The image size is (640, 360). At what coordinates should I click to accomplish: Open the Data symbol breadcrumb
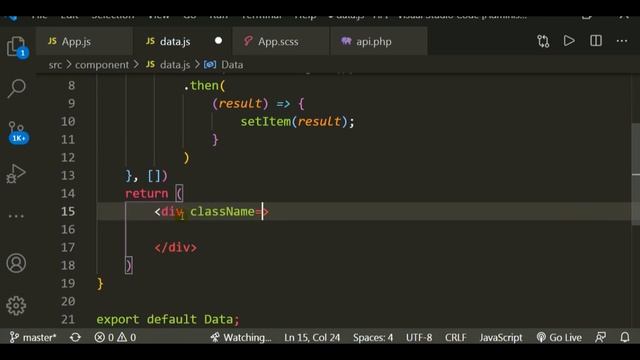[224, 65]
